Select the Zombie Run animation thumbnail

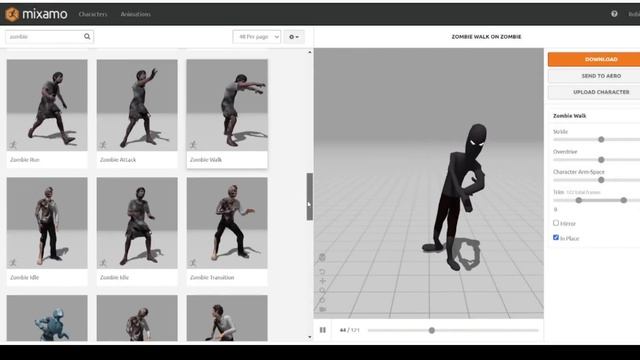click(47, 105)
